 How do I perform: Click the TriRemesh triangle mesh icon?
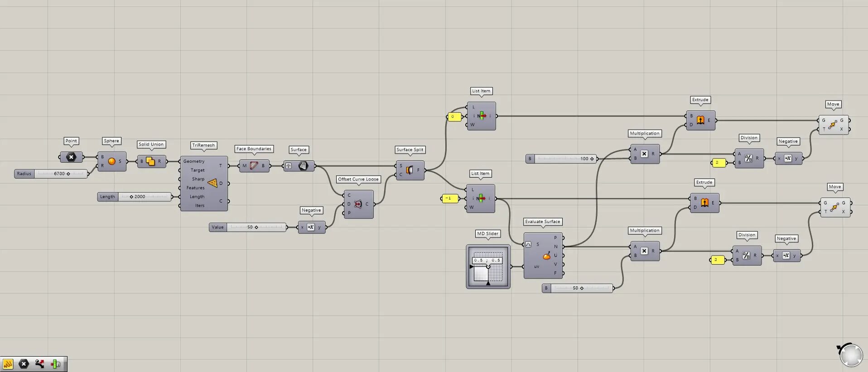(x=212, y=183)
